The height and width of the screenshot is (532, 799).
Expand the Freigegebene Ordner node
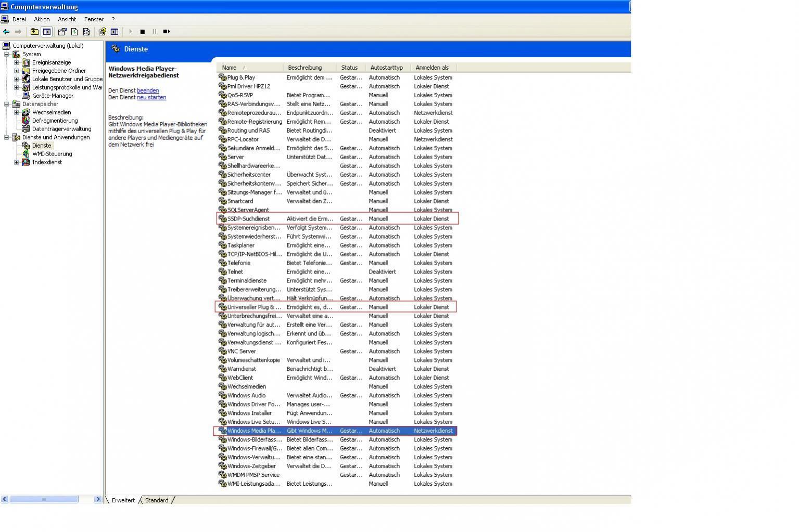(16, 71)
